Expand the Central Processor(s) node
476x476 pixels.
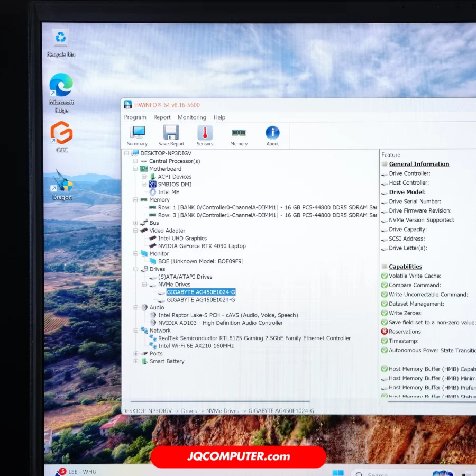tap(135, 161)
